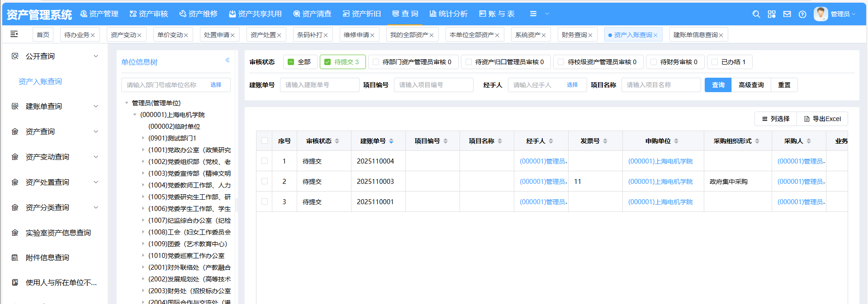The height and width of the screenshot is (304, 868).
Task: Click the blue 查询 button
Action: [718, 85]
